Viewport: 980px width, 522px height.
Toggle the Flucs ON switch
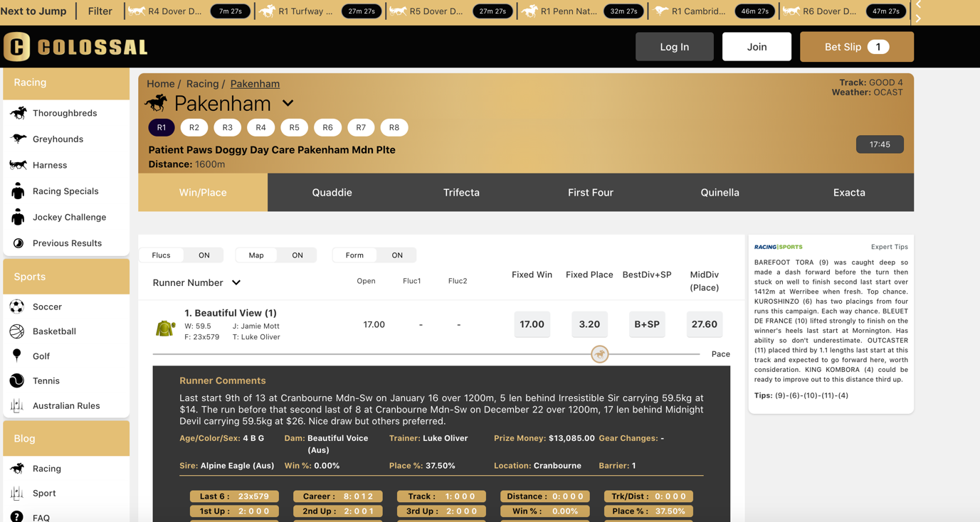pyautogui.click(x=204, y=255)
